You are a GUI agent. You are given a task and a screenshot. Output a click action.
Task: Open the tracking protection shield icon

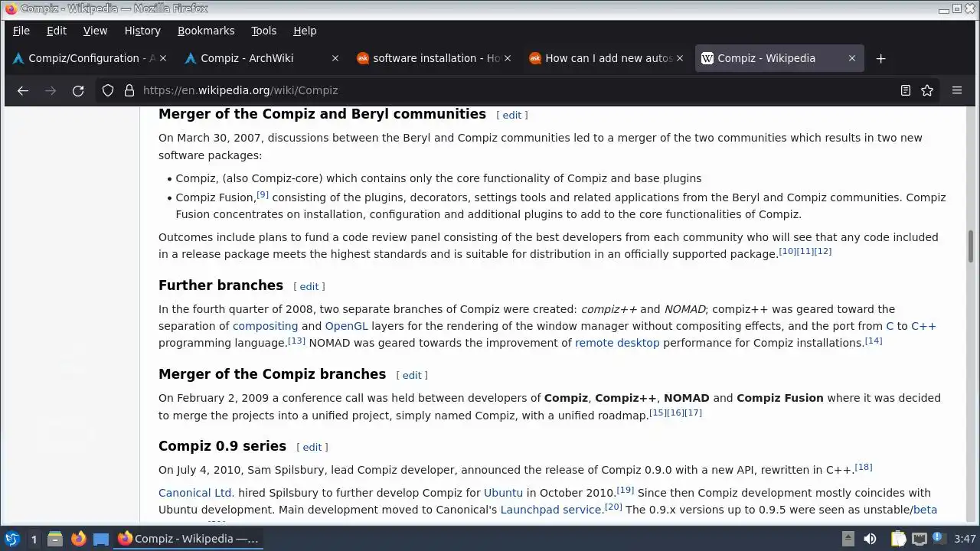point(108,90)
